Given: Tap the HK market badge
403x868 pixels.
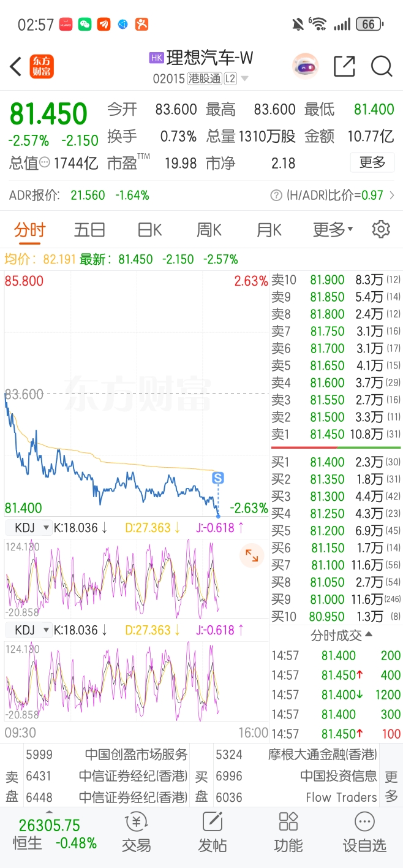Looking at the screenshot, I should click(x=156, y=58).
